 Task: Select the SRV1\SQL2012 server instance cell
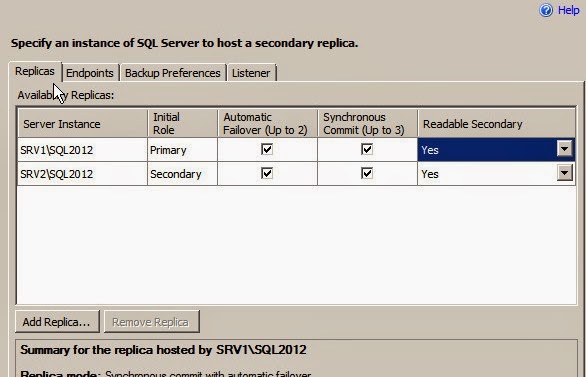click(x=83, y=150)
